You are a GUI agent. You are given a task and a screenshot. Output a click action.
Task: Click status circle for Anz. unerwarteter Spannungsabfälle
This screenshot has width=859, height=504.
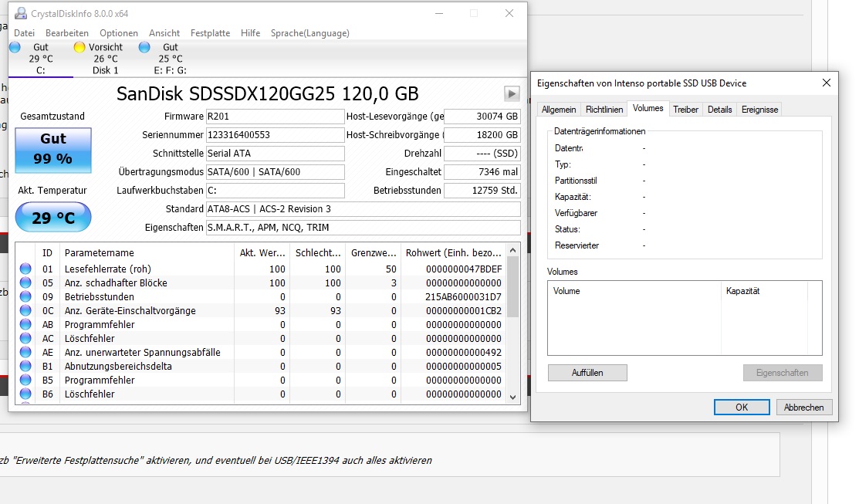(25, 352)
